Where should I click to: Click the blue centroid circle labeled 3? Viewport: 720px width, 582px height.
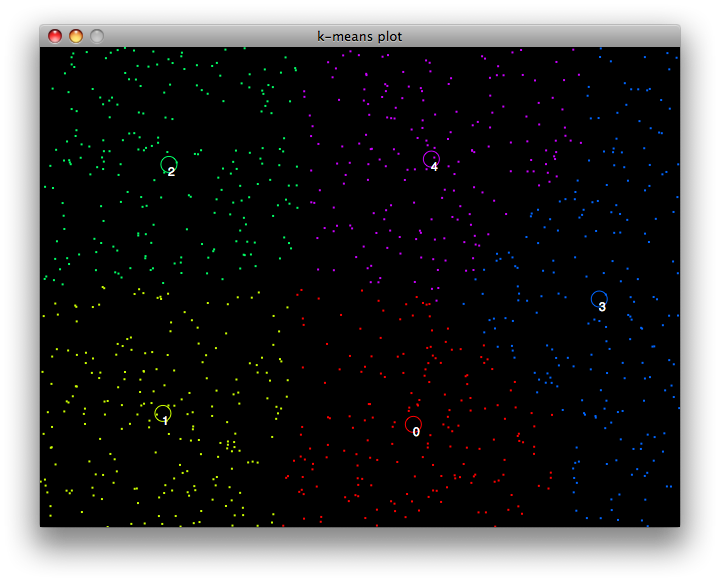tap(599, 299)
